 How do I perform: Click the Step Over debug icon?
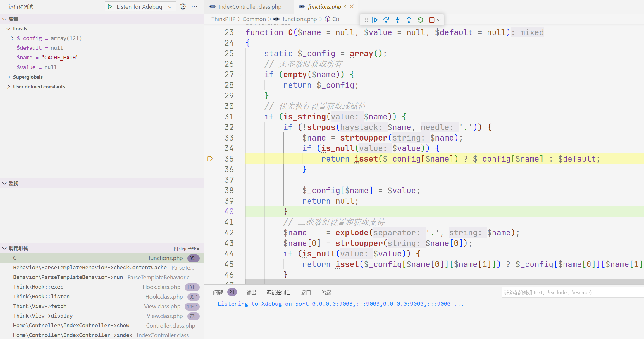click(386, 20)
